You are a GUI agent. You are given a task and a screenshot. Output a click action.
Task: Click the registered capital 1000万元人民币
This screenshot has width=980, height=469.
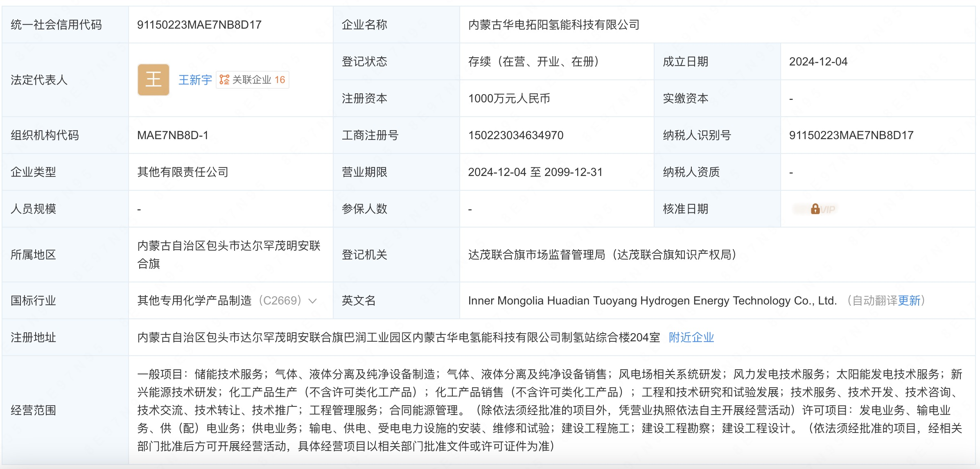[x=509, y=99]
